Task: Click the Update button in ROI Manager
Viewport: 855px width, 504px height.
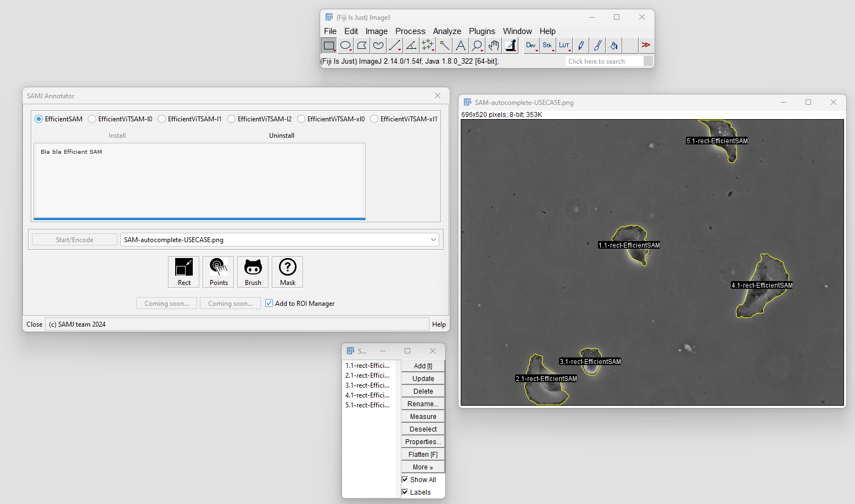Action: (423, 378)
